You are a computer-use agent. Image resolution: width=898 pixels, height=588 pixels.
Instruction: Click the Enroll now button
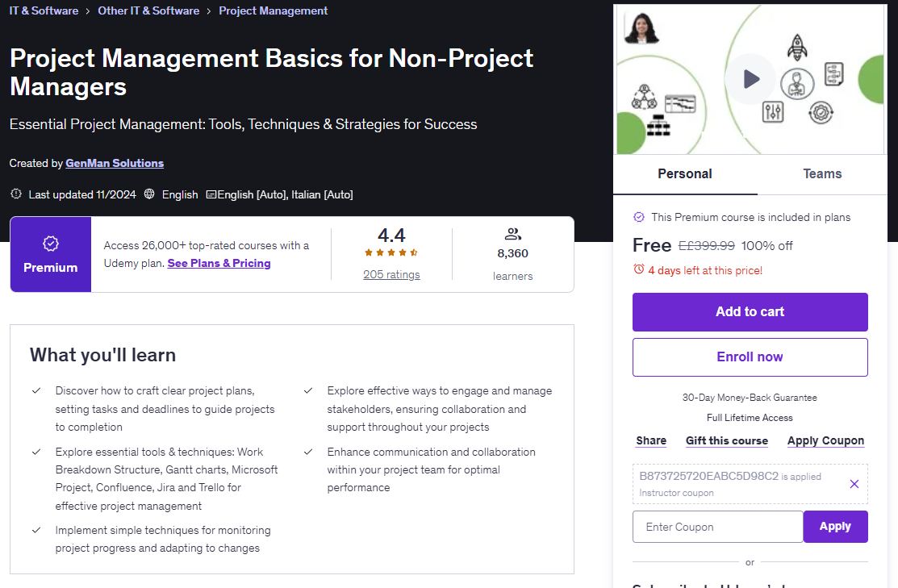pos(750,357)
